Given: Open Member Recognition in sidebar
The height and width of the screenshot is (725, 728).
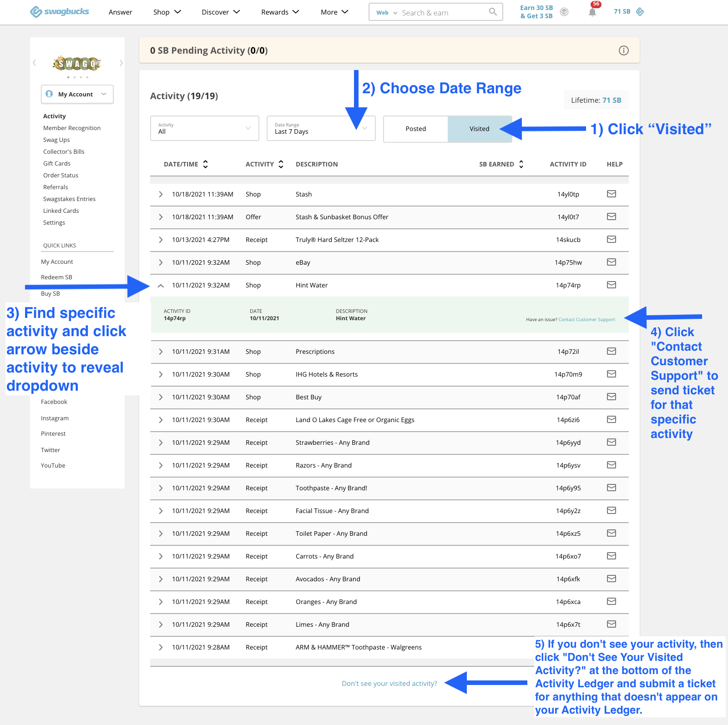Looking at the screenshot, I should 72,128.
